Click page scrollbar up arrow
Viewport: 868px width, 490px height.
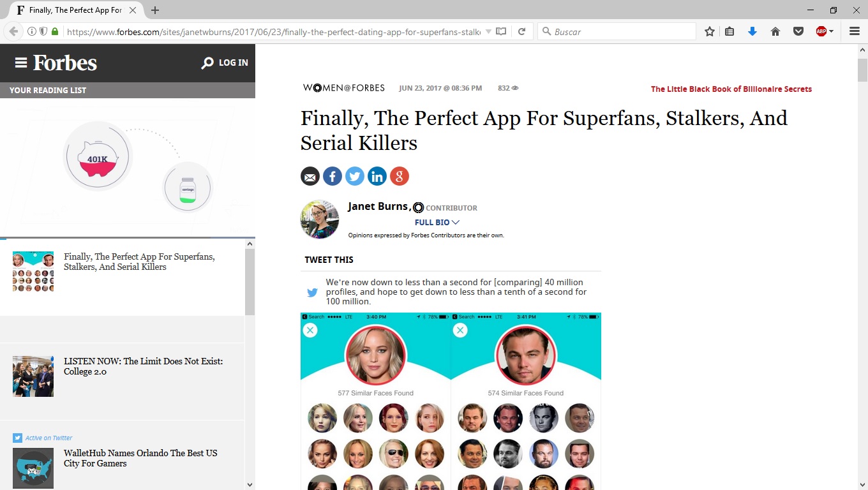[862, 50]
